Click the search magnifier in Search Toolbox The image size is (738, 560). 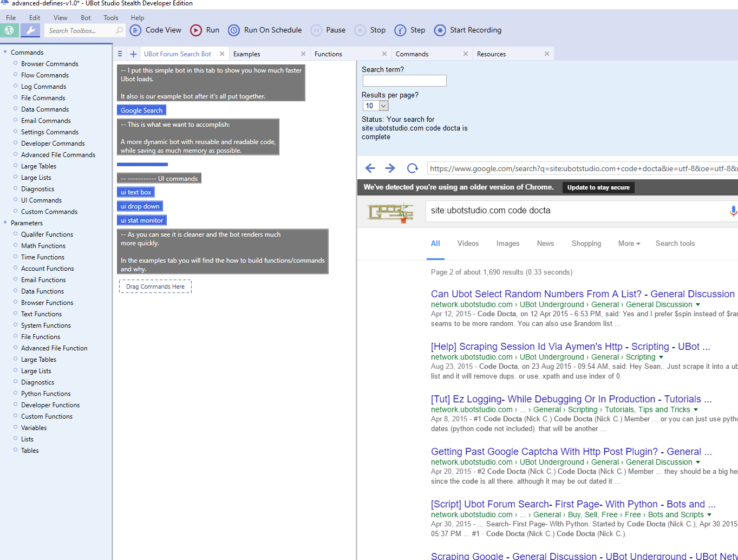(120, 30)
